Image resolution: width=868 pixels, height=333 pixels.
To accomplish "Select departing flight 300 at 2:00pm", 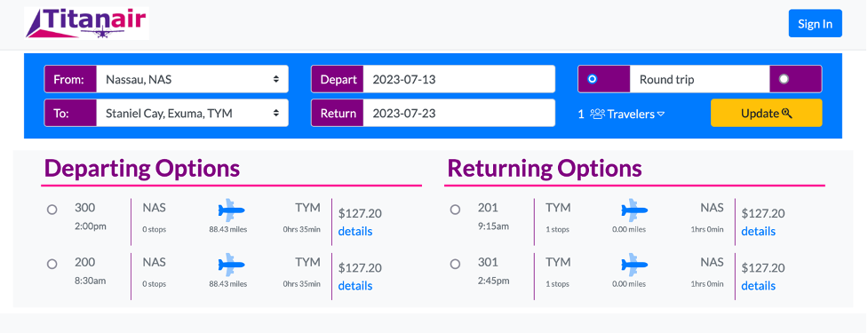I will [52, 210].
